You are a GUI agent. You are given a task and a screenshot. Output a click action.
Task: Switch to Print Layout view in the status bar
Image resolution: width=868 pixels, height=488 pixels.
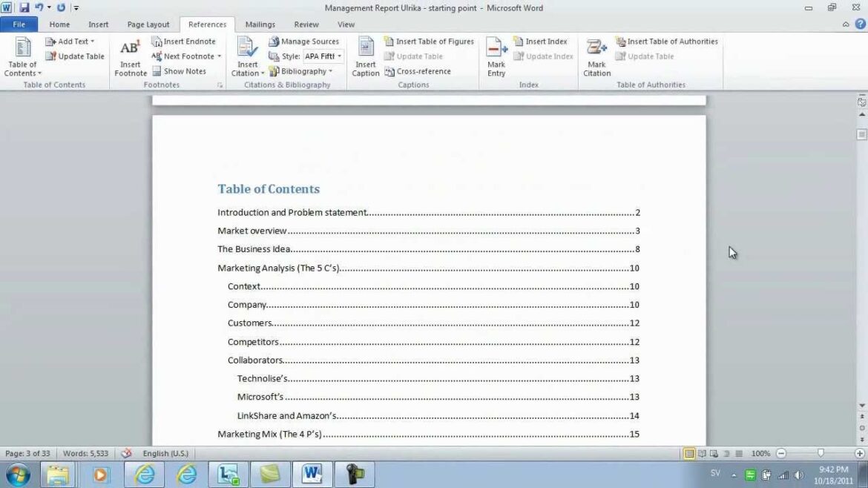point(689,453)
